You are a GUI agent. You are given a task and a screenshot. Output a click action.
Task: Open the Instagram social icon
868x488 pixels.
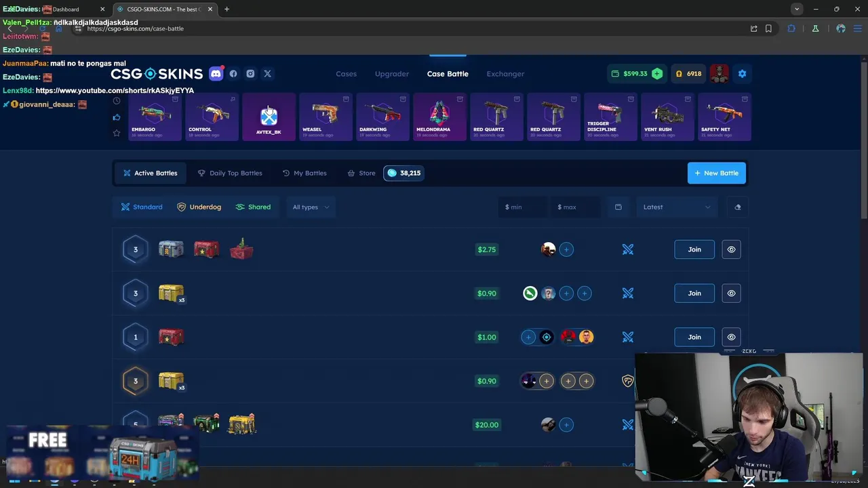(x=250, y=74)
